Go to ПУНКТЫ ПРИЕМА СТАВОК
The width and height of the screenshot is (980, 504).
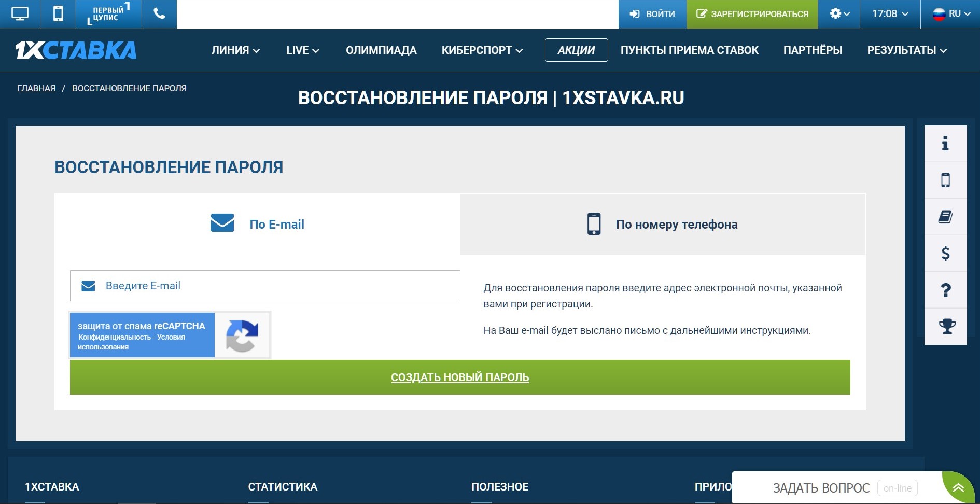pyautogui.click(x=689, y=50)
